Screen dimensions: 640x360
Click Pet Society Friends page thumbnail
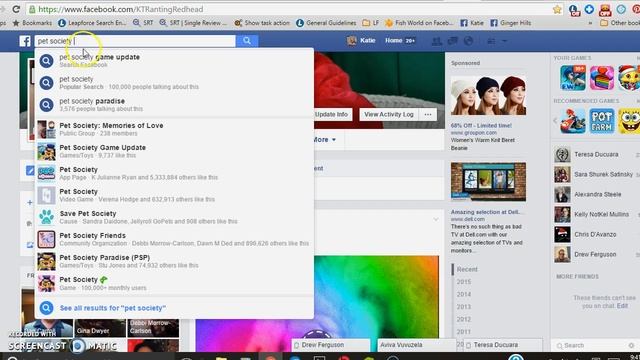click(x=47, y=239)
